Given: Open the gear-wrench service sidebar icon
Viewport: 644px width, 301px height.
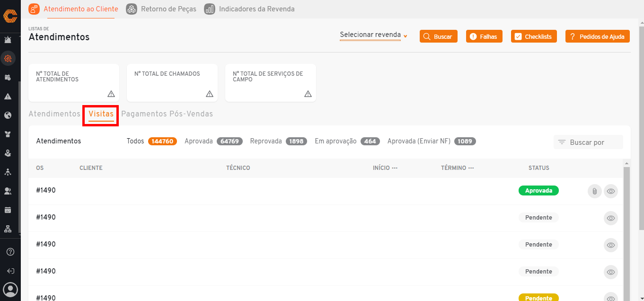Looking at the screenshot, I should coord(8,59).
